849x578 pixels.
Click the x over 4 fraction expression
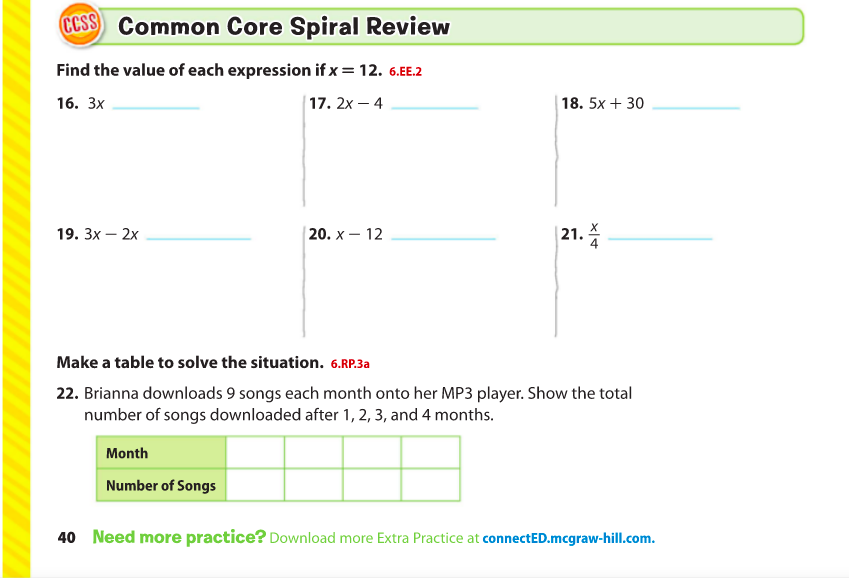[594, 236]
